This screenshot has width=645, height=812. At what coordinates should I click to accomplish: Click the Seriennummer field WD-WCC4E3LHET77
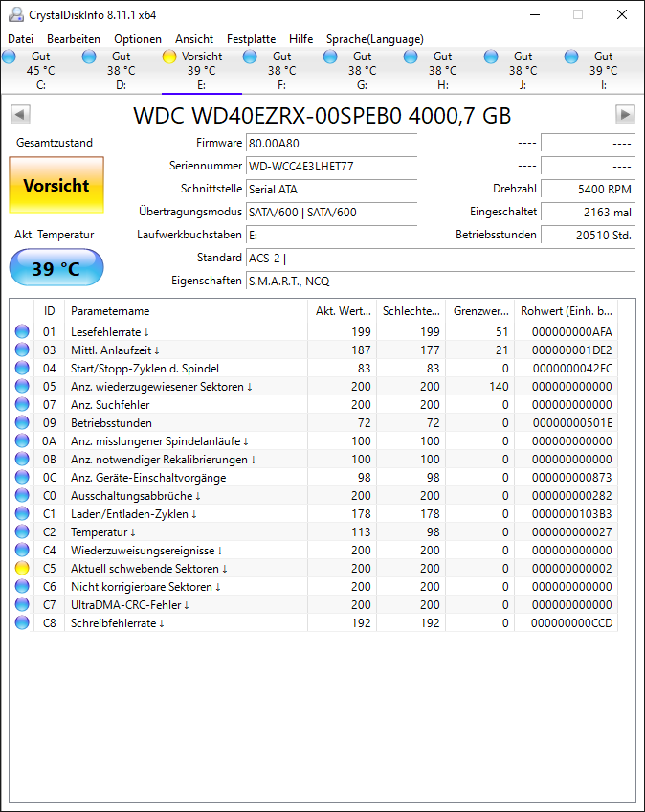point(331,167)
